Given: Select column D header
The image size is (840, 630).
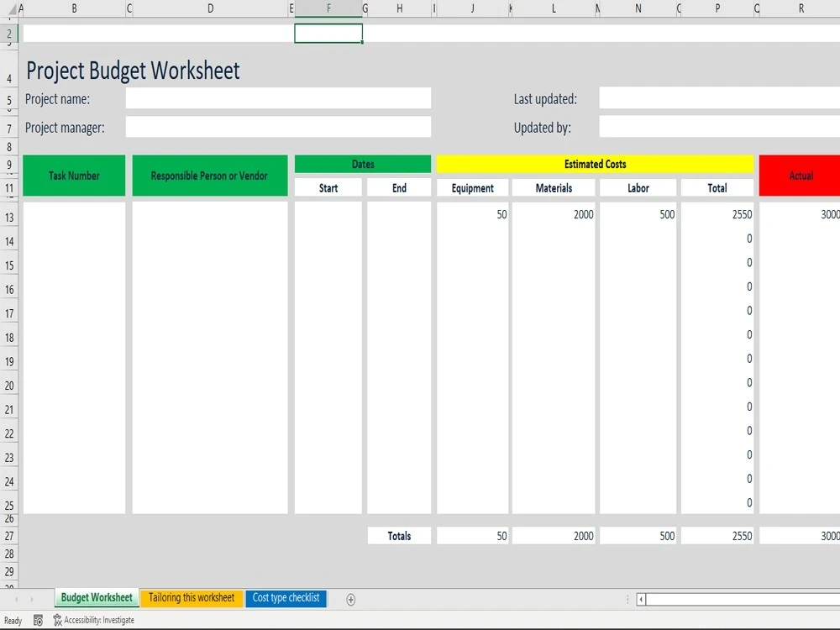Looking at the screenshot, I should tap(211, 8).
